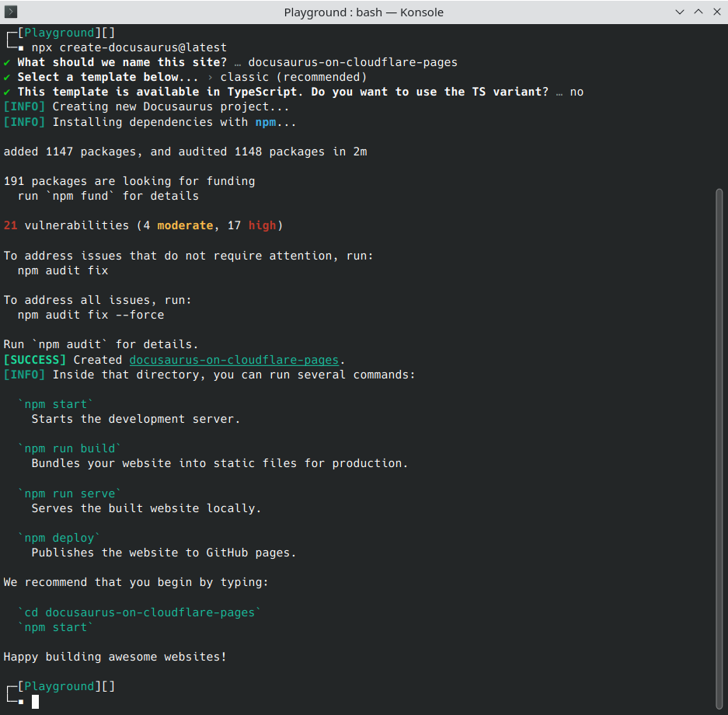Minimize the Konsole window

pos(680,12)
